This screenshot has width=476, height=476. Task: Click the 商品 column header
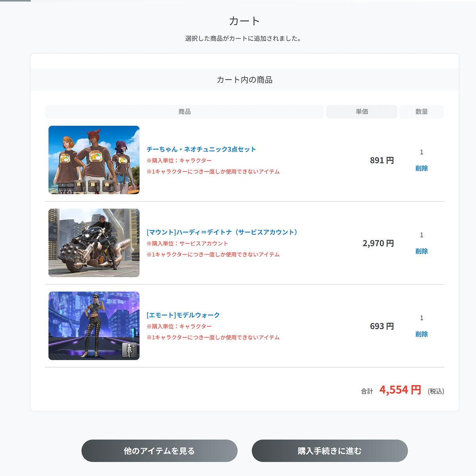(184, 111)
